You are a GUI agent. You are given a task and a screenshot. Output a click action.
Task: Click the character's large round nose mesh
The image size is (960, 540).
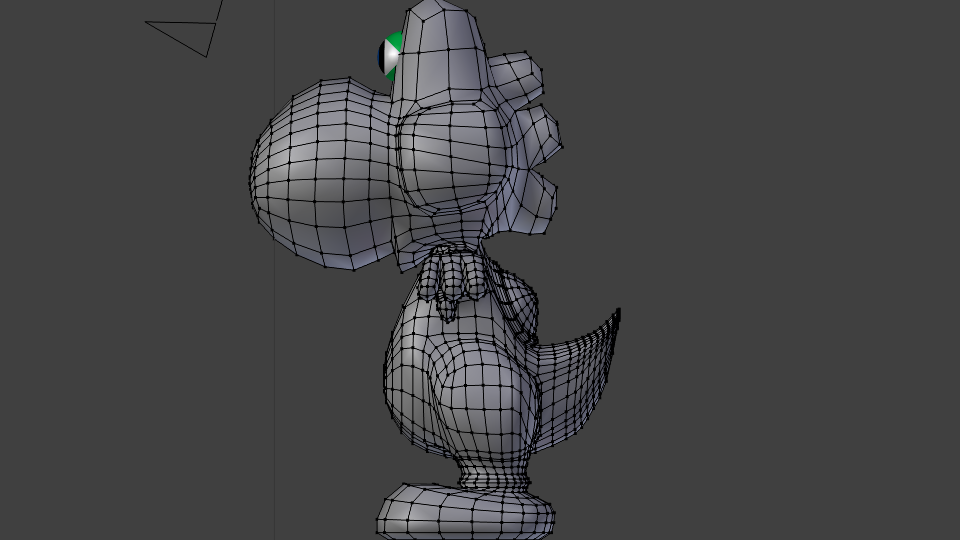(321, 173)
